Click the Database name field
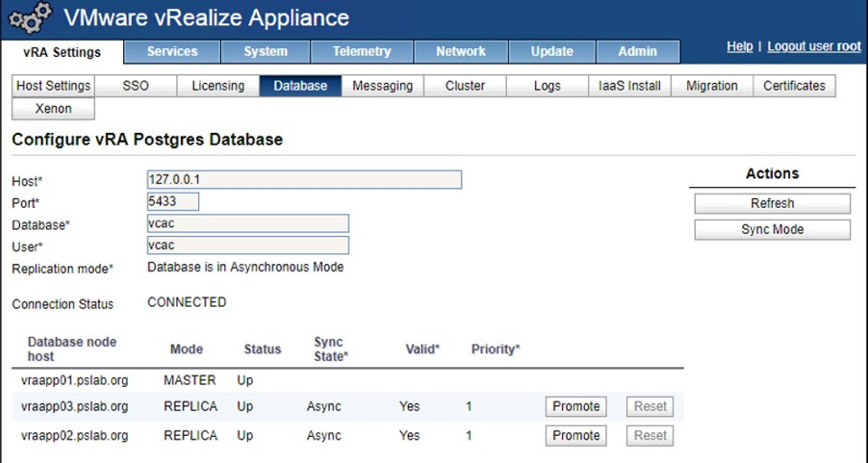Screen dimensions: 868x463 (x=248, y=223)
